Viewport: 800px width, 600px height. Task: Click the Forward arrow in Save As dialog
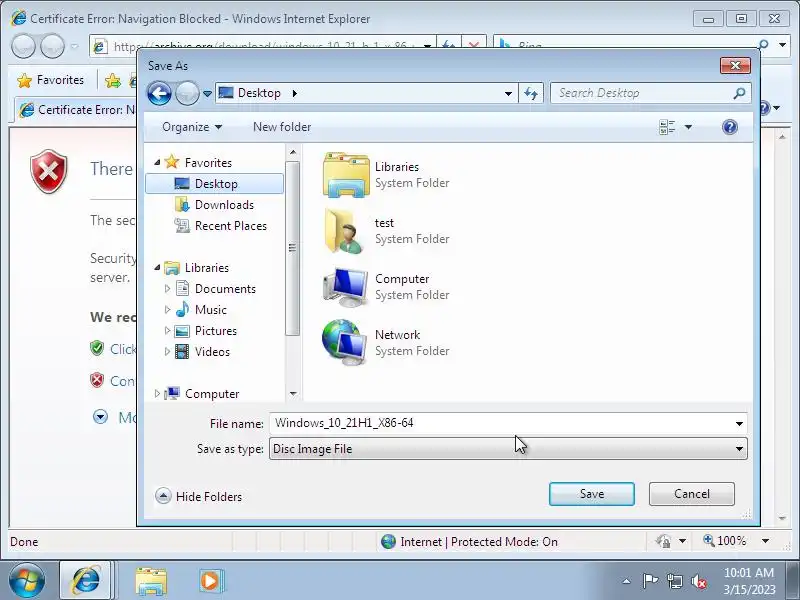[x=187, y=93]
